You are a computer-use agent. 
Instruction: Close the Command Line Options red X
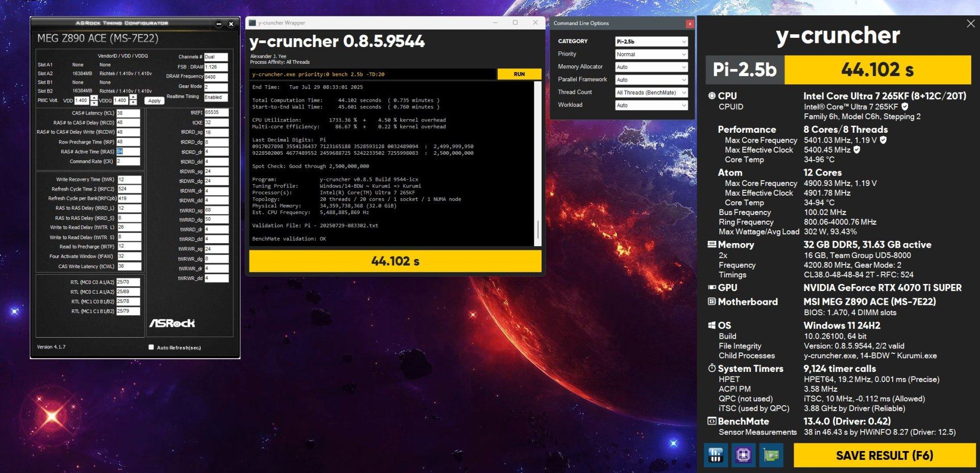690,23
